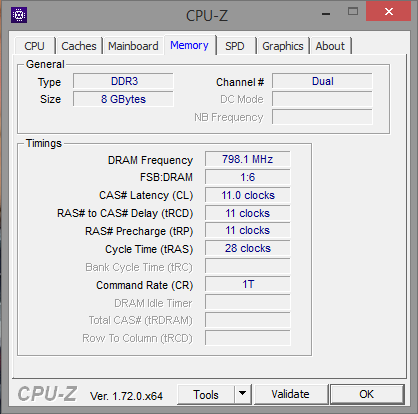Click the CPU-Z app icon in title bar
Screen dimensions: 418x414
tap(19, 15)
